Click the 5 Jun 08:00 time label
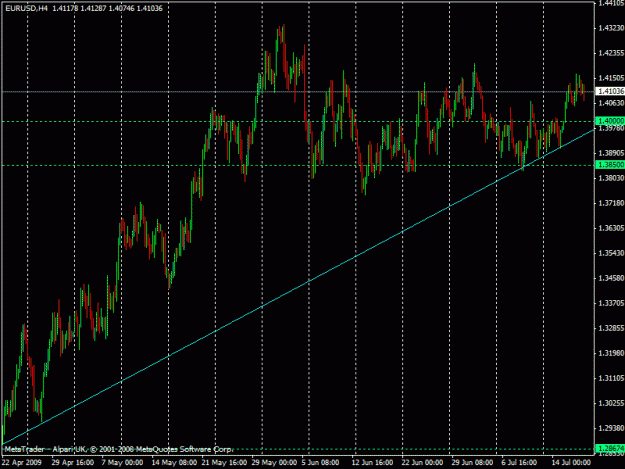The height and width of the screenshot is (469, 625). (x=320, y=463)
